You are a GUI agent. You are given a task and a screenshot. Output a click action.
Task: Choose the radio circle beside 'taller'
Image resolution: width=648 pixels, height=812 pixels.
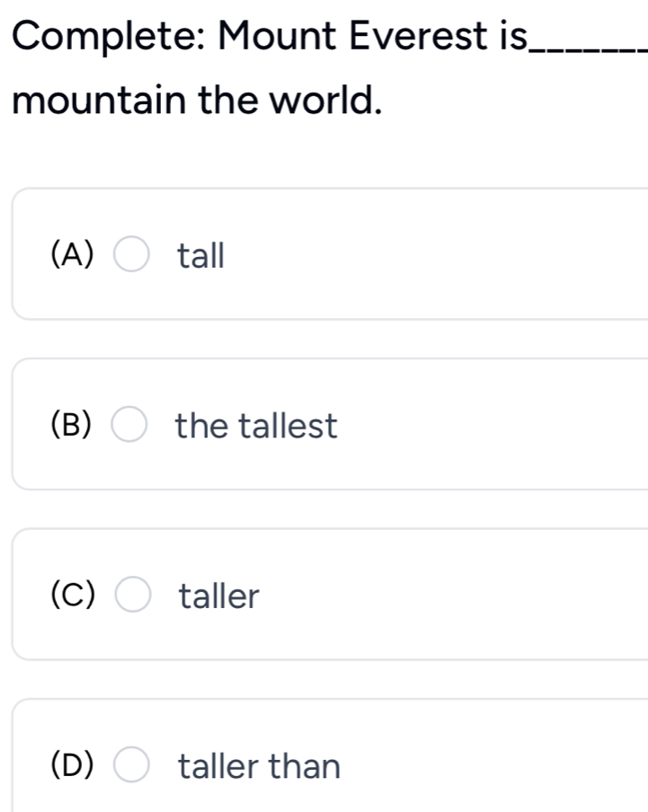[132, 596]
